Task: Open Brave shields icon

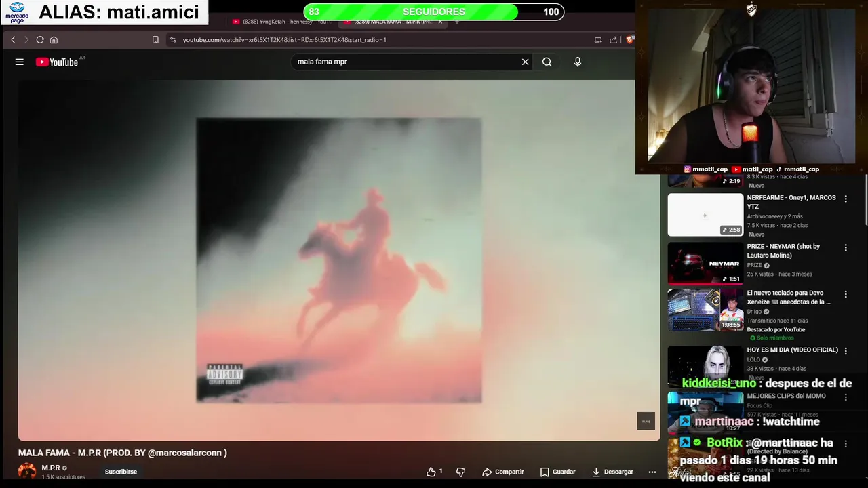Action: (630, 40)
